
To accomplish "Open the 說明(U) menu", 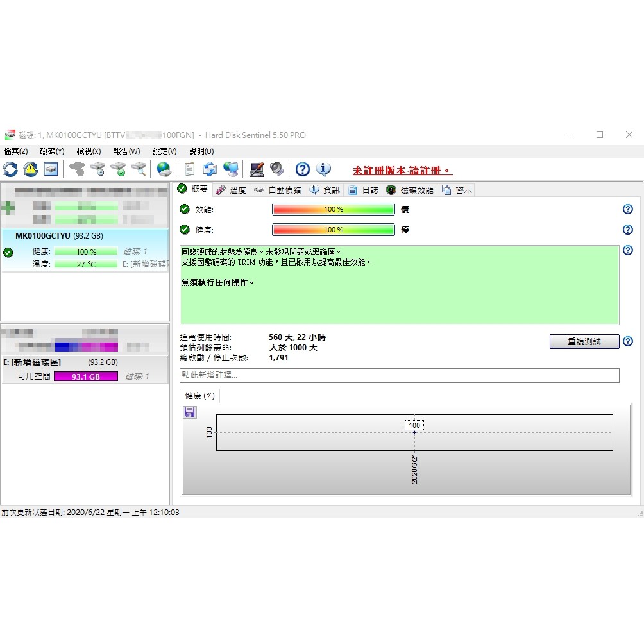I will [201, 151].
